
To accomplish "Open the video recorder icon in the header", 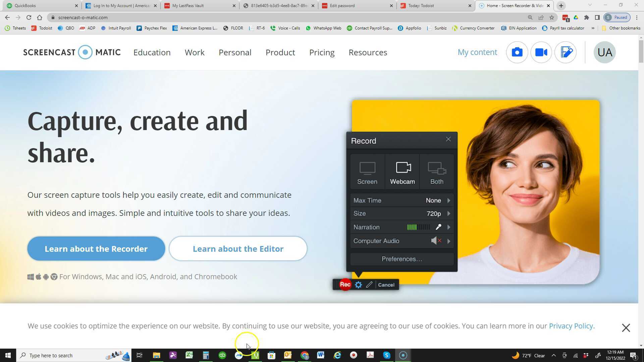I will pos(541,52).
